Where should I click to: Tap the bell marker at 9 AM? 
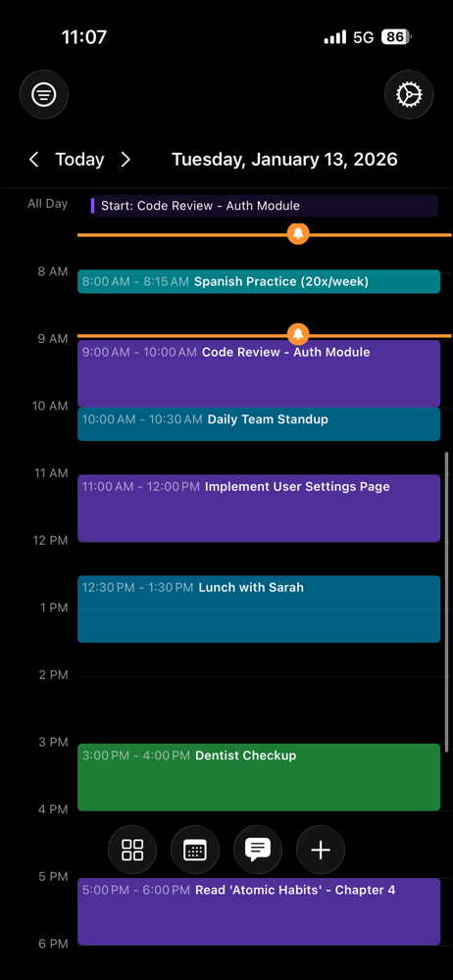click(298, 334)
